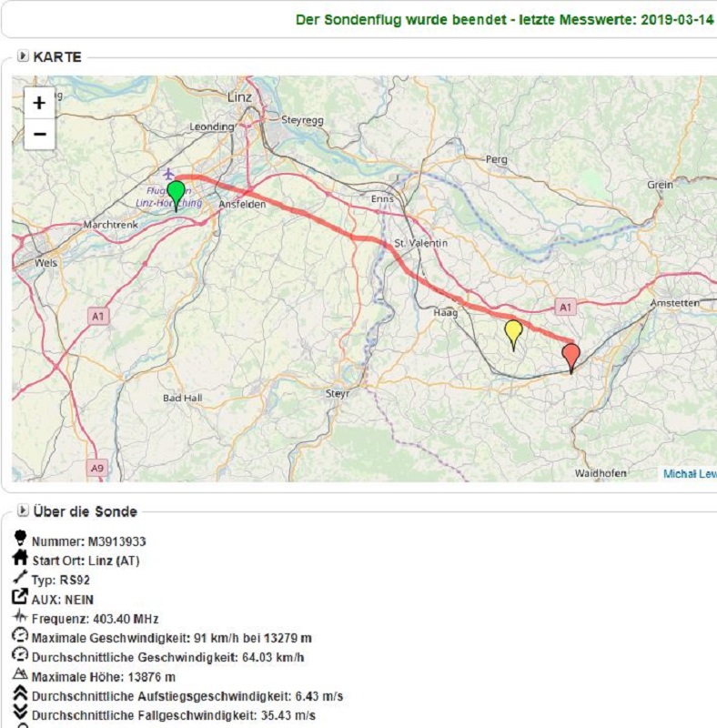Click the KARTE section heading

pyautogui.click(x=57, y=56)
